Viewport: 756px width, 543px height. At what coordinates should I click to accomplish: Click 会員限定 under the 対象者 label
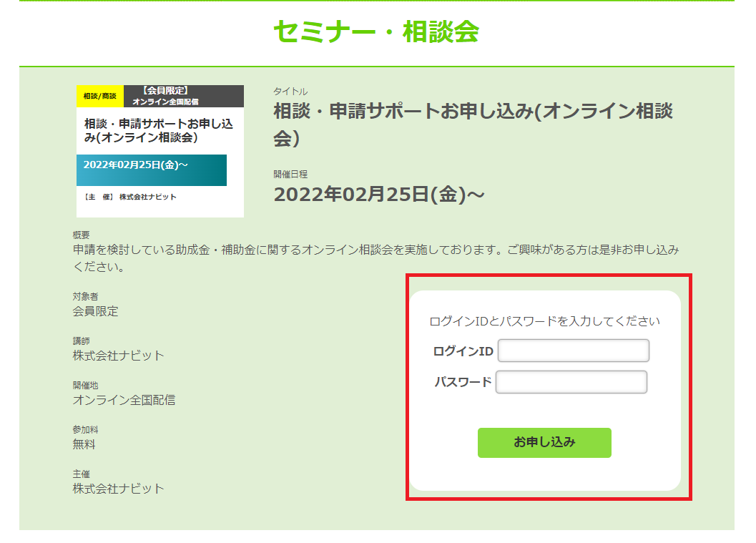pyautogui.click(x=96, y=311)
